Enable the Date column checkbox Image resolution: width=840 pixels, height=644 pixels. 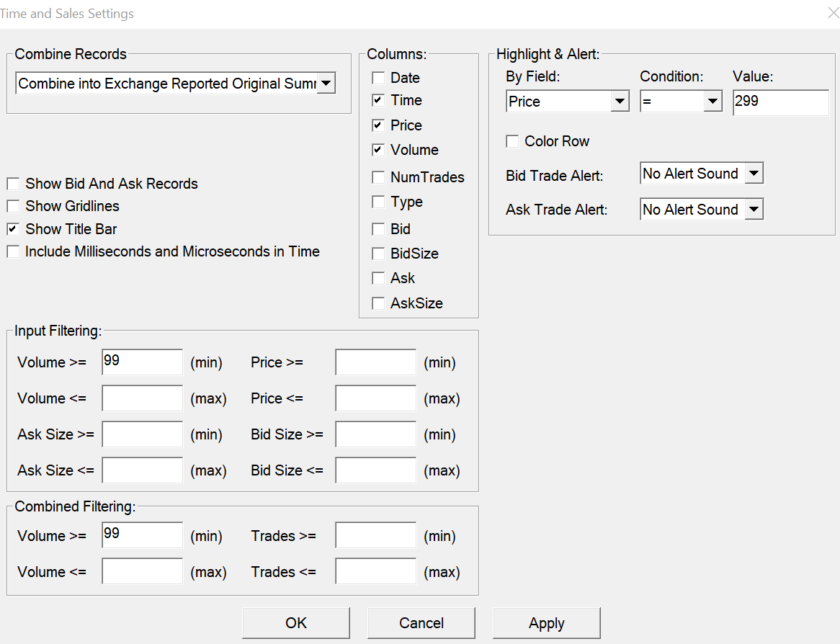click(378, 78)
